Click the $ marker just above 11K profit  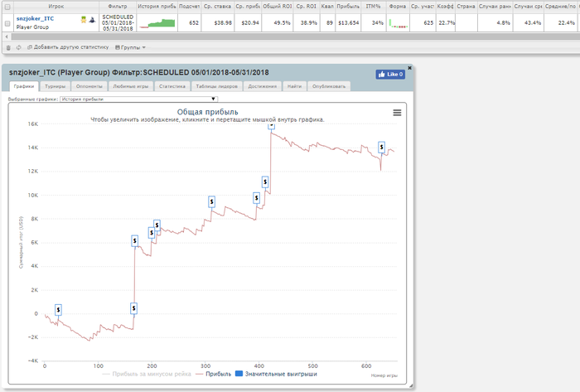265,182
